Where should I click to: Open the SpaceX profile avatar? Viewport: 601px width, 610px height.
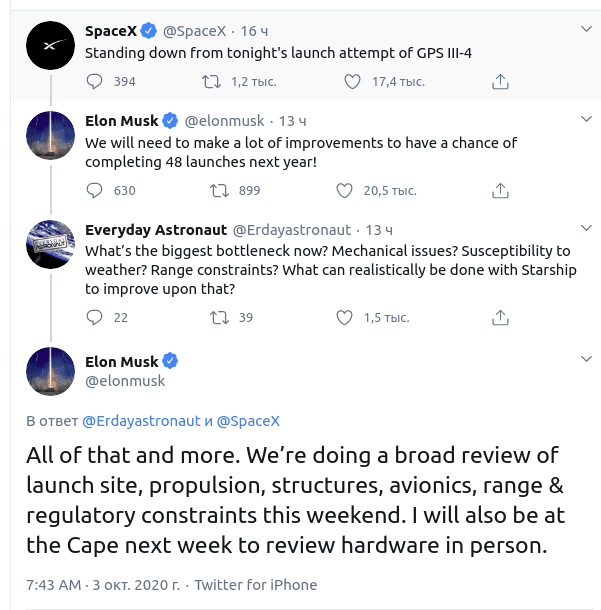[x=50, y=47]
